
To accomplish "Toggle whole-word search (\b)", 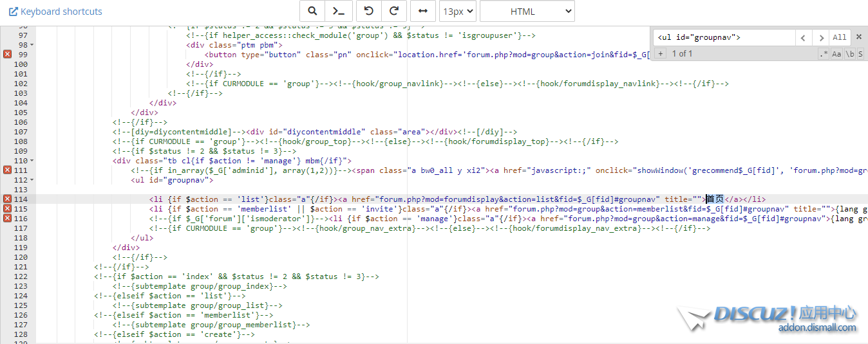I will point(850,54).
